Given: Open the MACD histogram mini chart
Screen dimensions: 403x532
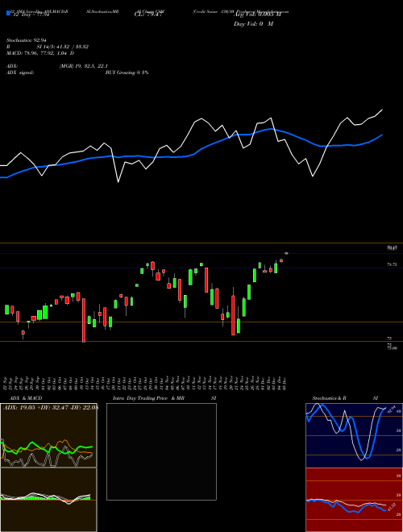Looking at the screenshot, I should (x=48, y=500).
